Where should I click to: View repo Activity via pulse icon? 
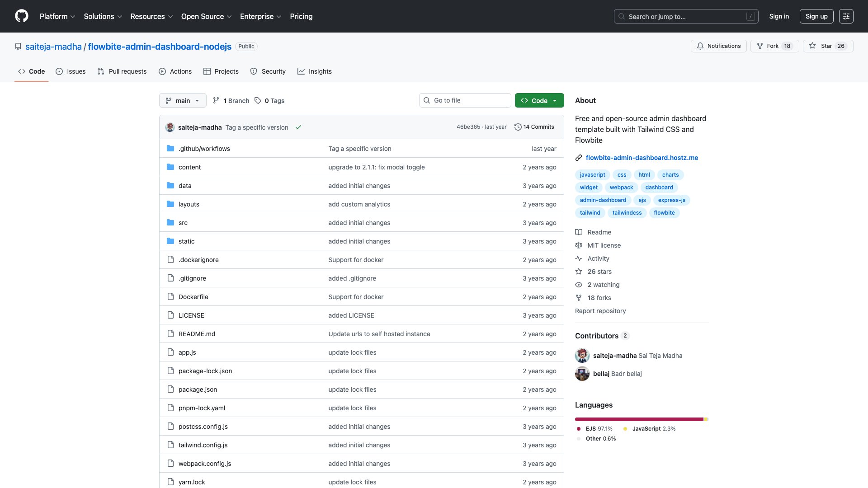click(x=579, y=258)
